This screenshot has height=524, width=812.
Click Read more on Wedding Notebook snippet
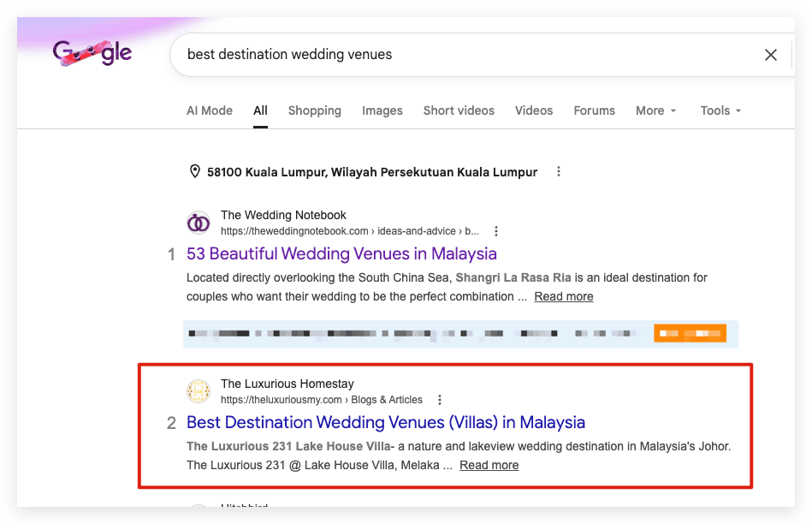563,296
